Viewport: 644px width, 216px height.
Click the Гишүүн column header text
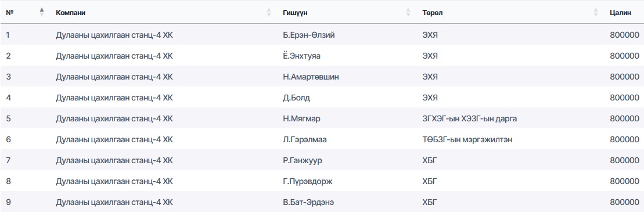pyautogui.click(x=296, y=13)
